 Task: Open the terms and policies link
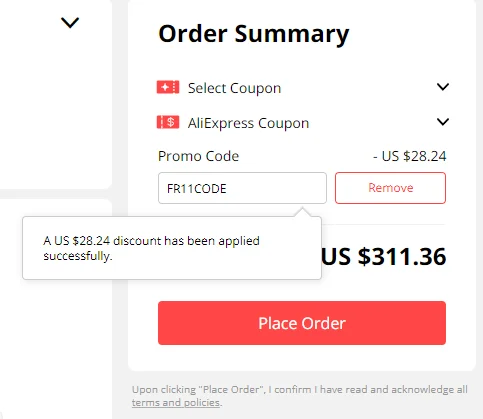176,403
